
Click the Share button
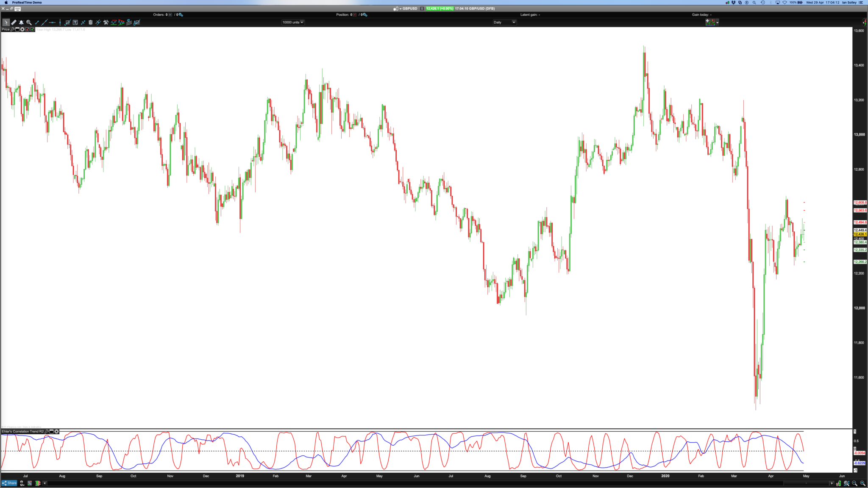point(9,483)
